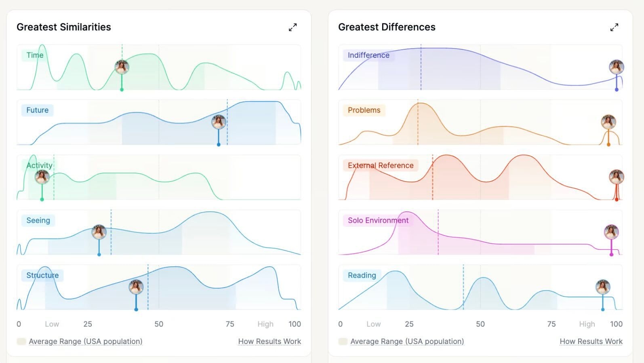Select the External Reference trait label

(381, 165)
